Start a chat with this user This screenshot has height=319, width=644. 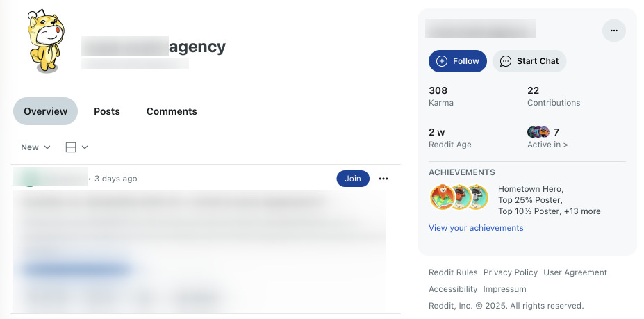[x=529, y=61]
